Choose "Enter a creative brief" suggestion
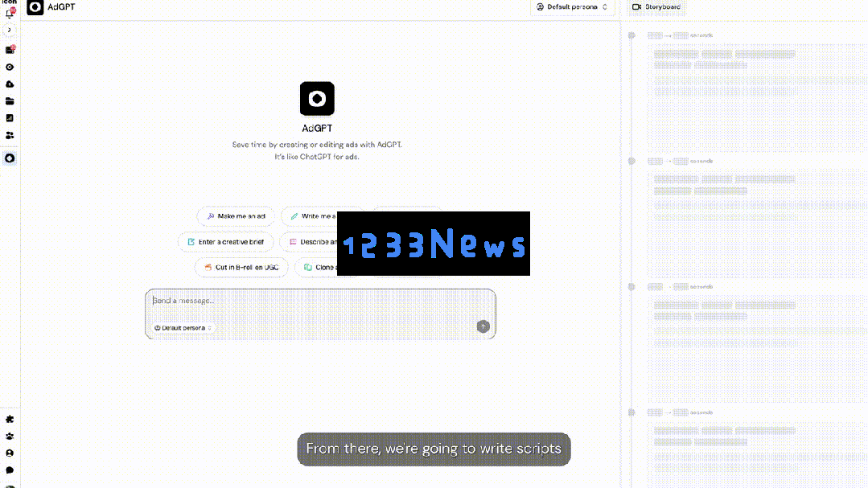 tap(226, 242)
